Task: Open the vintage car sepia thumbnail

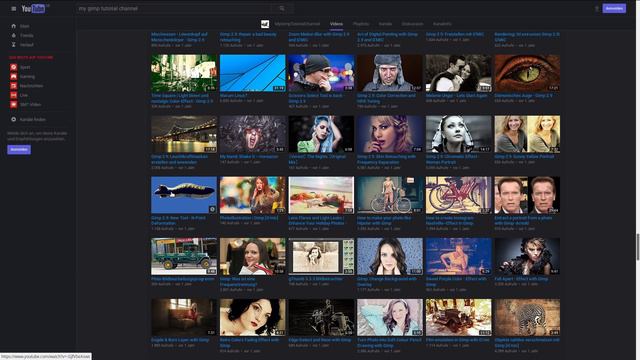Action: tap(458, 317)
